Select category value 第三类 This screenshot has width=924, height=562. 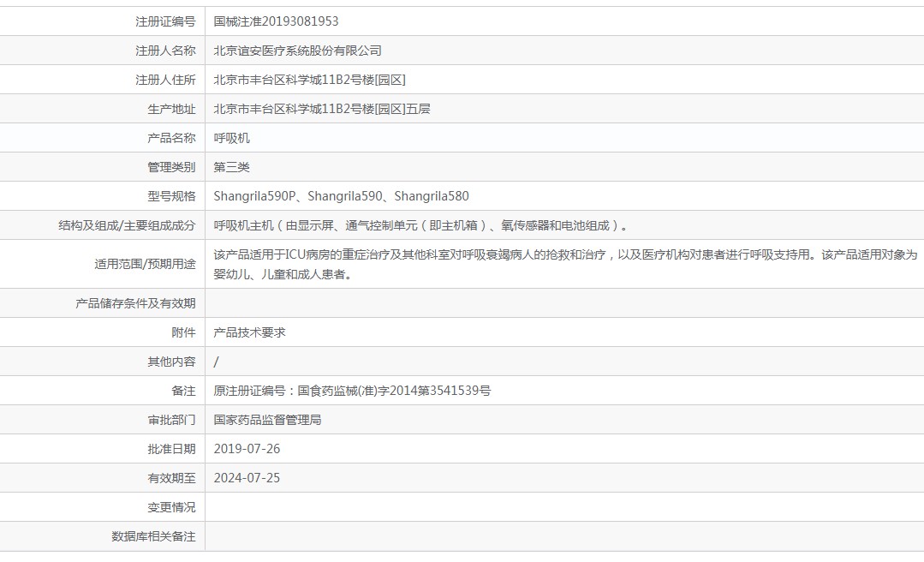pyautogui.click(x=231, y=167)
